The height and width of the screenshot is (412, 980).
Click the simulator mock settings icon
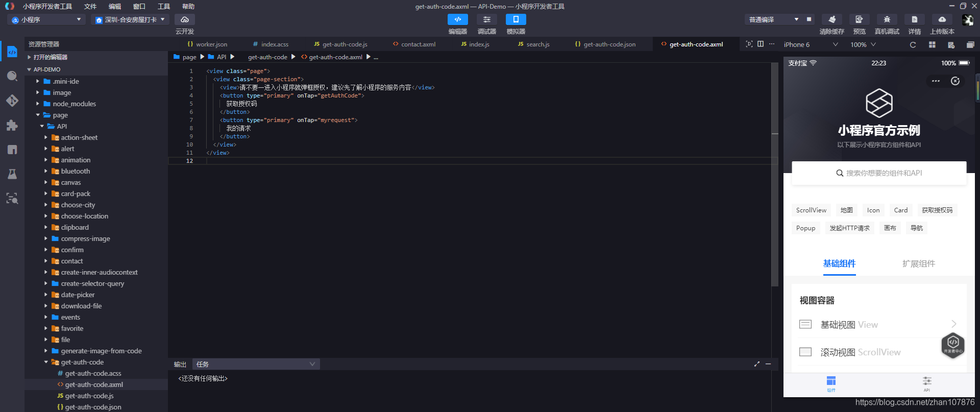[x=951, y=44]
